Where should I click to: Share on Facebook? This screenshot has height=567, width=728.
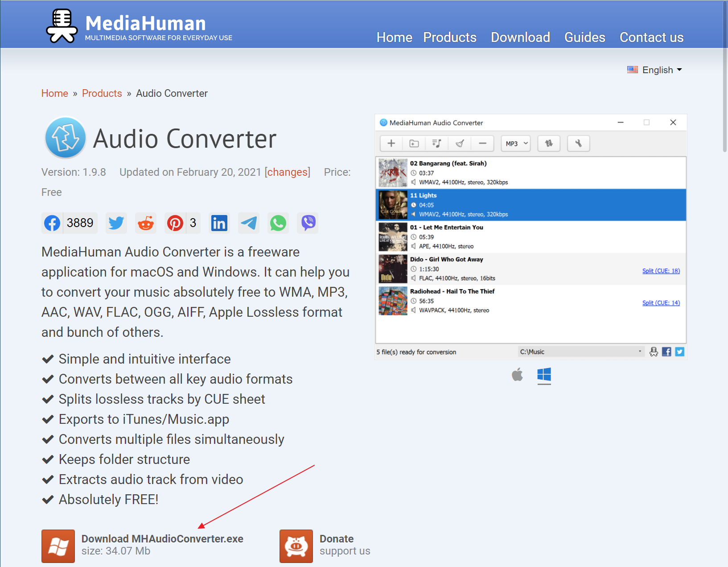[52, 223]
